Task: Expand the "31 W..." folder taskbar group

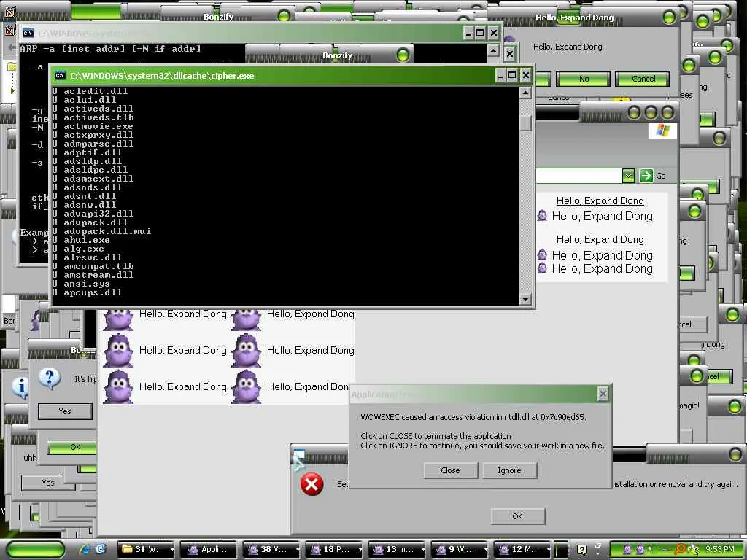Action: 172,550
